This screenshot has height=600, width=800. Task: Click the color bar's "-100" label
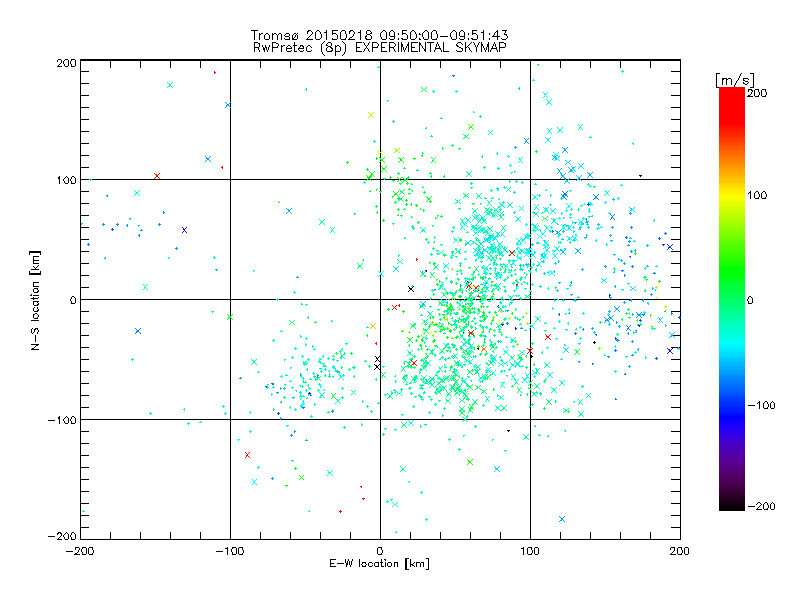761,405
